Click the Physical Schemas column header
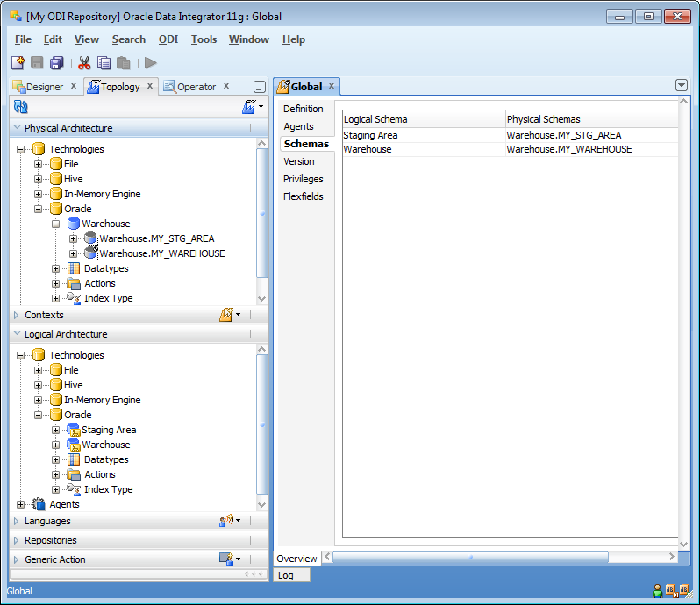 543,119
